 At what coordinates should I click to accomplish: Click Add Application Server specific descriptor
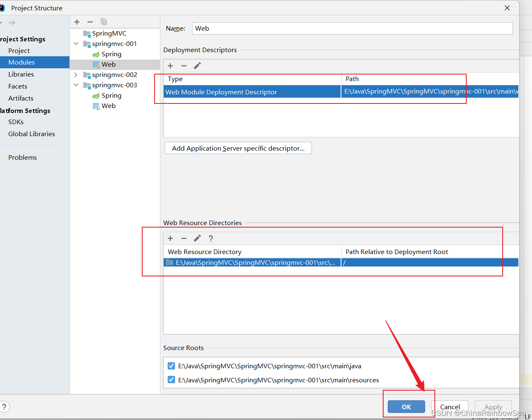point(238,148)
